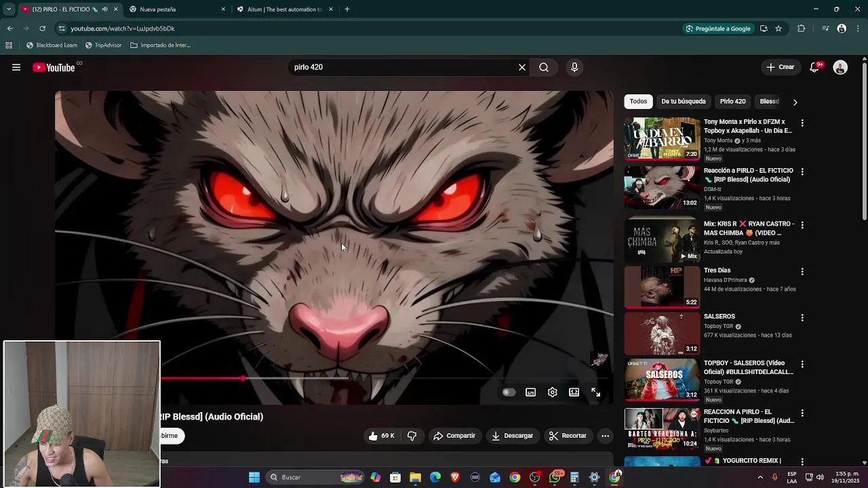Open more actions ellipsis under the video
Screen dimensions: 868x488
pyautogui.click(x=606, y=436)
